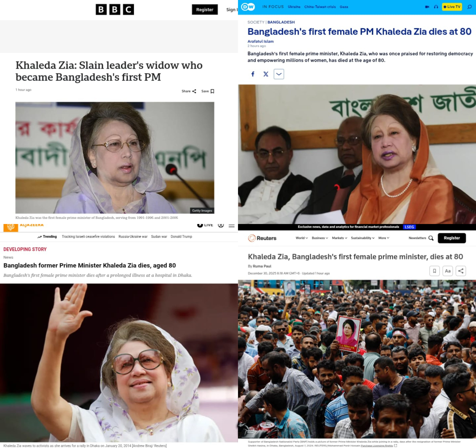Viewport: 476px width, 448px height.
Task: Open the Reuters search icon
Action: (x=431, y=238)
